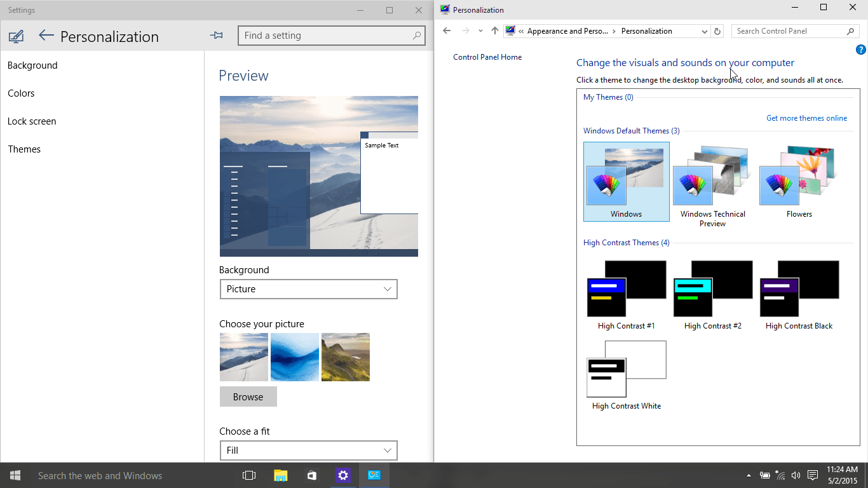Expand the Control Panel address bar dropdown
This screenshot has width=868, height=488.
point(704,31)
